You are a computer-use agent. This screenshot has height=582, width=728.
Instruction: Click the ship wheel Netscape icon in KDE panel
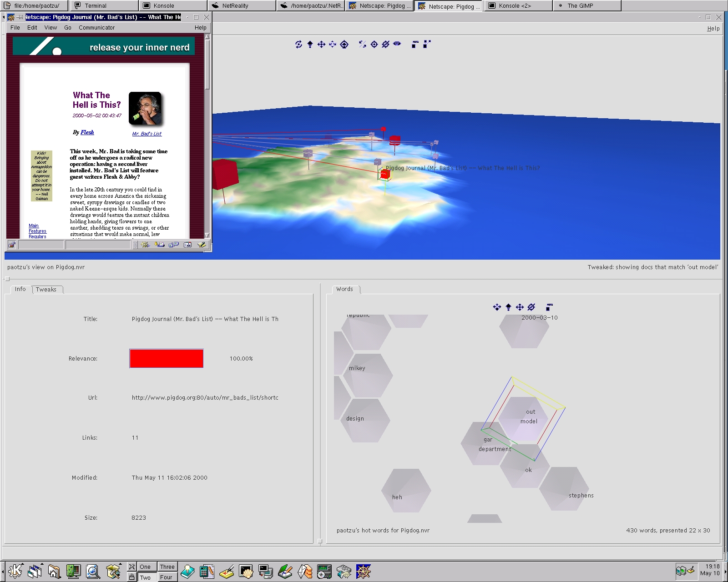tap(364, 571)
